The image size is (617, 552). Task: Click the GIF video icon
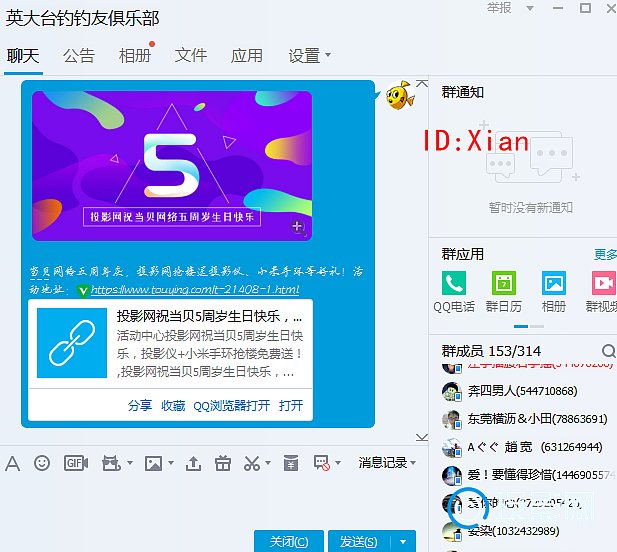[x=76, y=463]
